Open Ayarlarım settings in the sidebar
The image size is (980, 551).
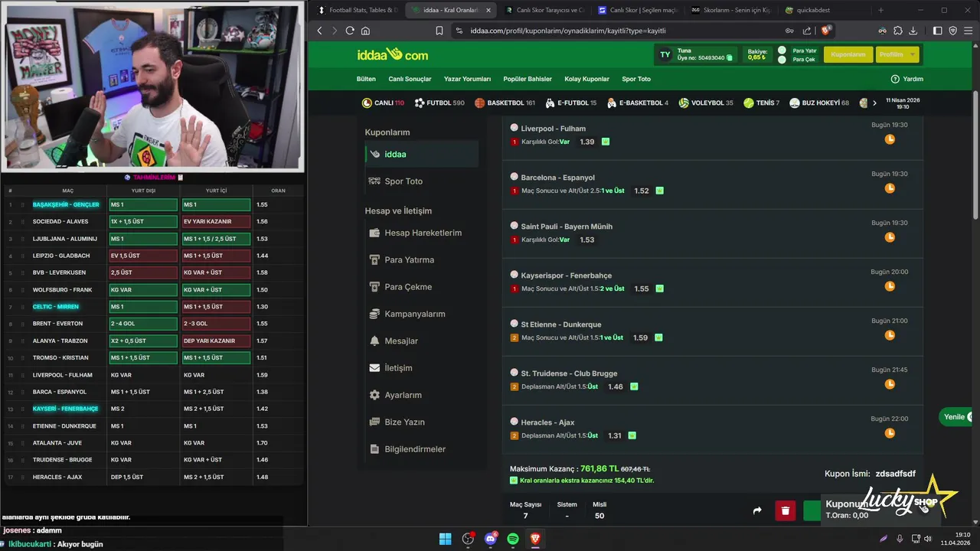click(422, 395)
